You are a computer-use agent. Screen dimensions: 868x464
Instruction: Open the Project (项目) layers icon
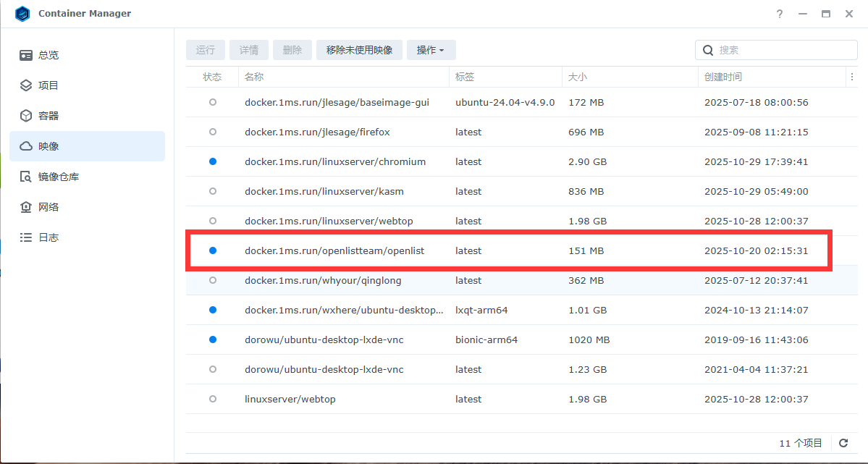[26, 85]
